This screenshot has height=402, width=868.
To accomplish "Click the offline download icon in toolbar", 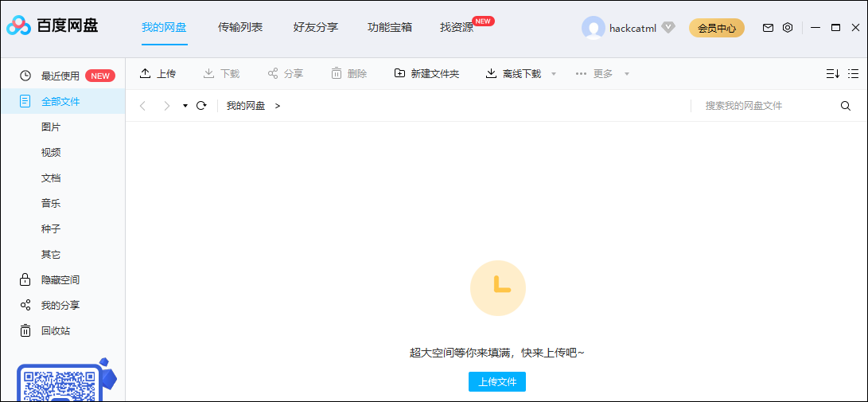I will (x=491, y=73).
